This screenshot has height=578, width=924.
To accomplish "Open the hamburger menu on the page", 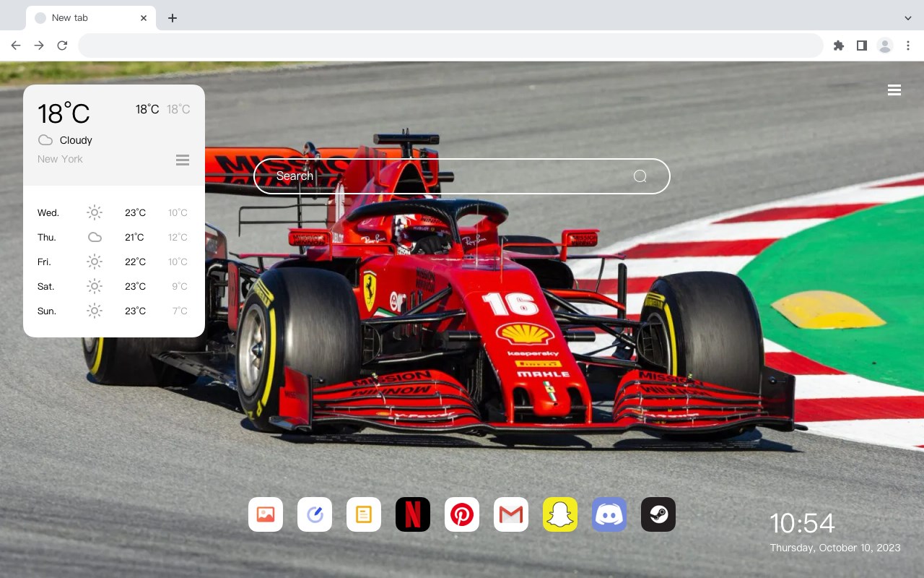I will coord(894,90).
